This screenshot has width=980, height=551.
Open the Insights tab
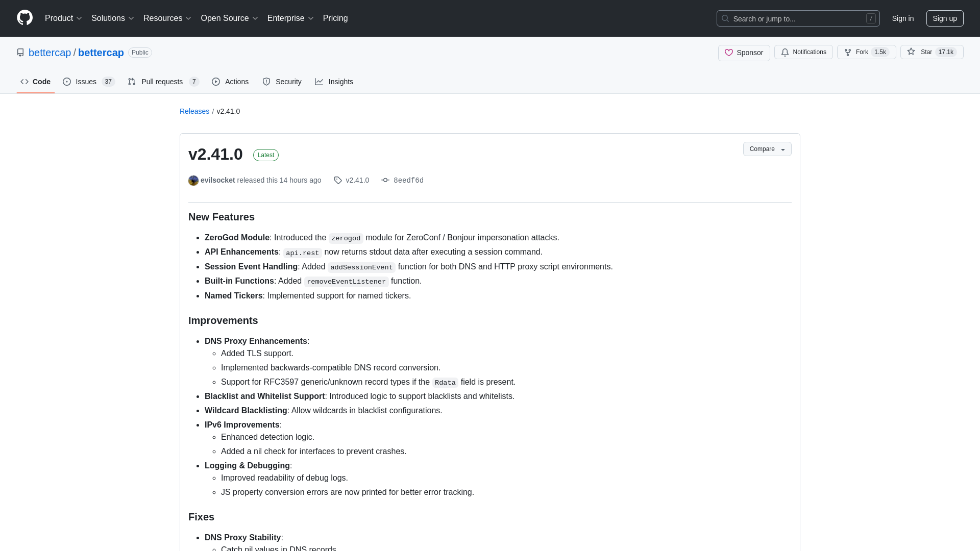pyautogui.click(x=334, y=82)
